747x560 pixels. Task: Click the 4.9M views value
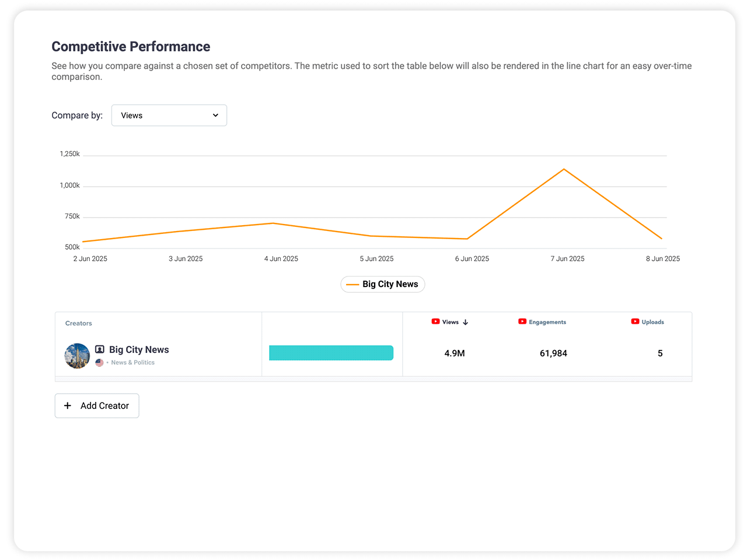click(455, 353)
